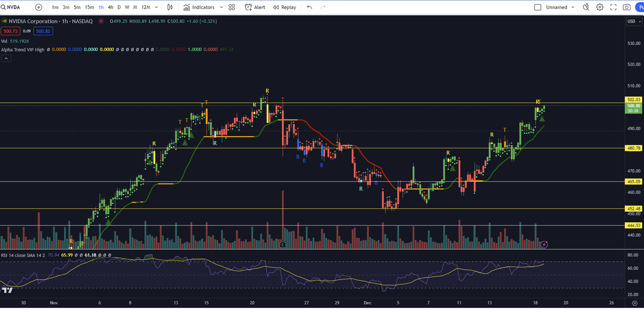Open the candlestick chart type selector
This screenshot has height=310, width=644.
click(x=170, y=7)
